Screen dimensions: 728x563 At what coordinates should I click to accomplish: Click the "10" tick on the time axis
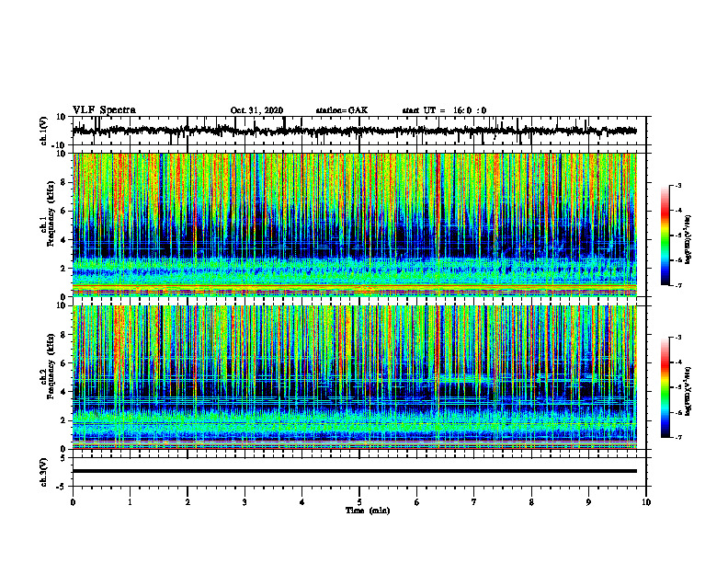tap(646, 502)
